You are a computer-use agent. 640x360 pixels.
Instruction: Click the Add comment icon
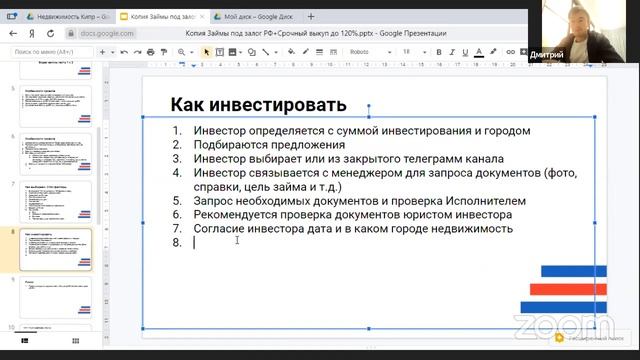(523, 52)
